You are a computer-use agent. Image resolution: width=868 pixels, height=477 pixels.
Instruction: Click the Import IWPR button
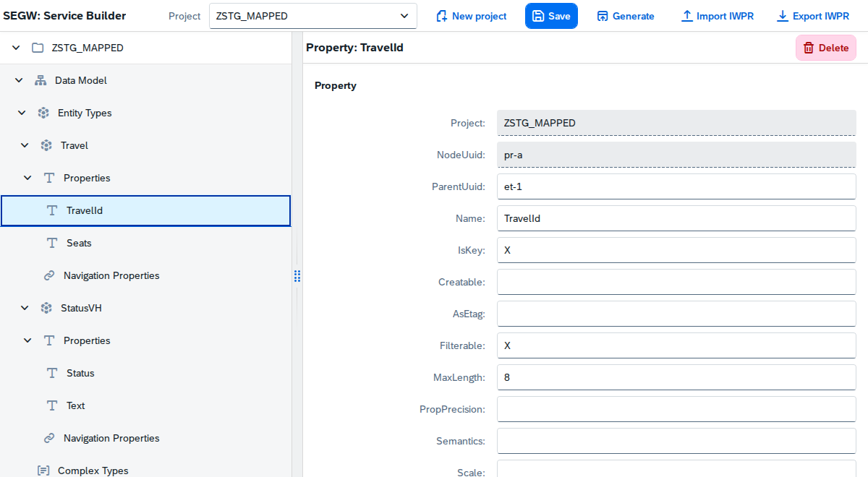[718, 16]
